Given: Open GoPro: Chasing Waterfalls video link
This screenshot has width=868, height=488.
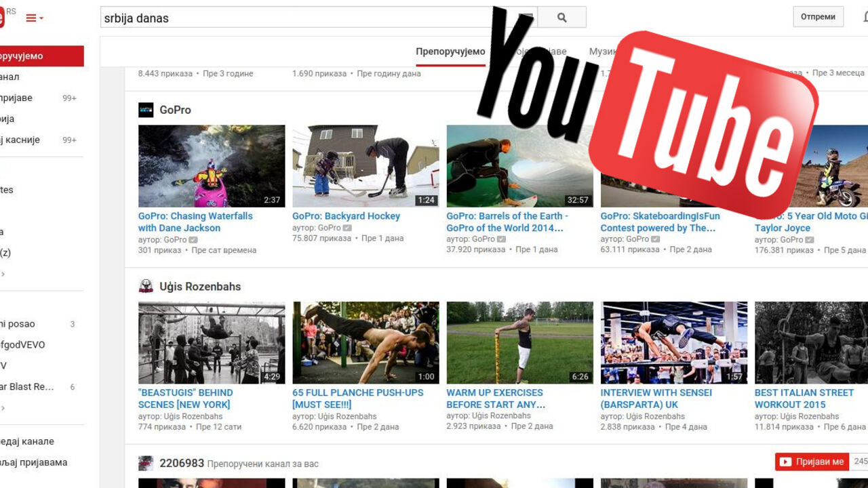Looking at the screenshot, I should [195, 222].
